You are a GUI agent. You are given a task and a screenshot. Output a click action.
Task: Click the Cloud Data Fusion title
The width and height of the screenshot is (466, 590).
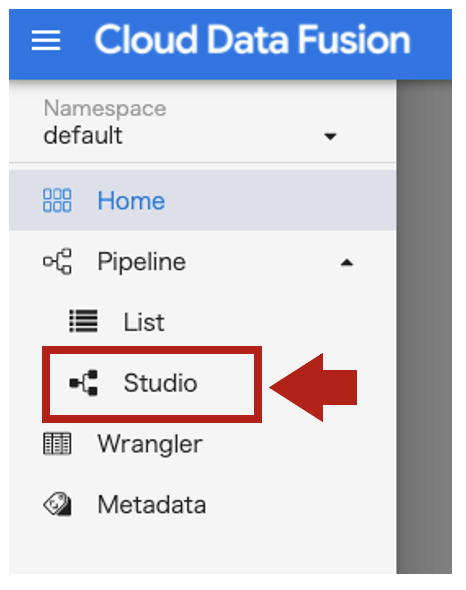pos(252,40)
